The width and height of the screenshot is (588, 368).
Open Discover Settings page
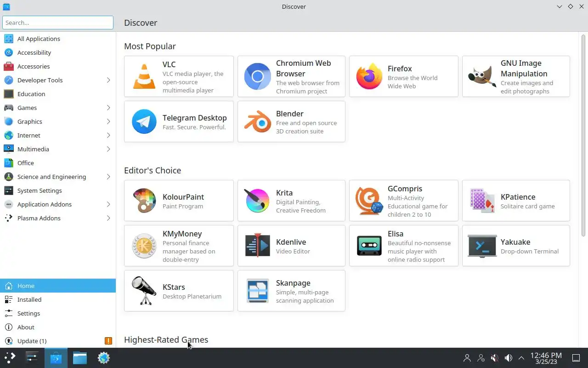(x=58, y=313)
